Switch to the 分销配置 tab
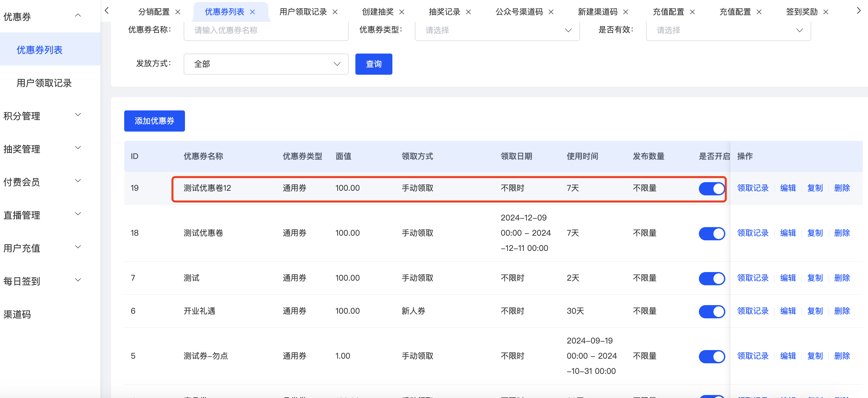 click(154, 12)
